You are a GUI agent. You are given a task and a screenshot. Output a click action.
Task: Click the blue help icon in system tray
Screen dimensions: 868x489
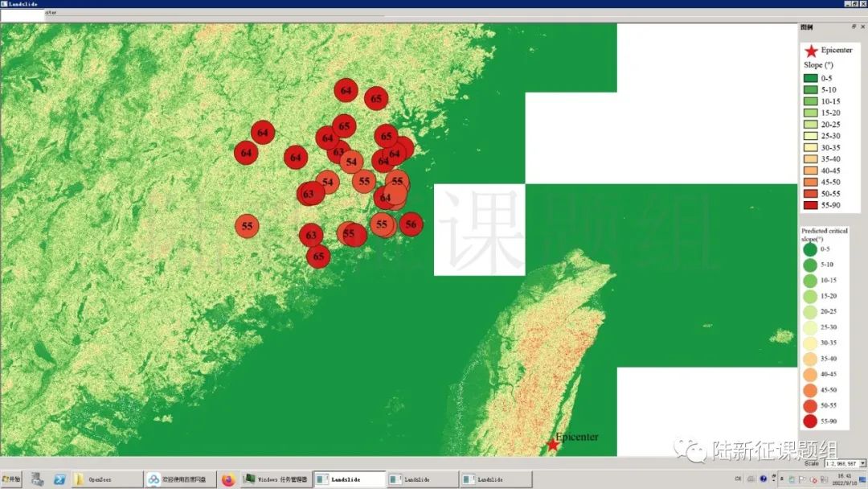(764, 479)
